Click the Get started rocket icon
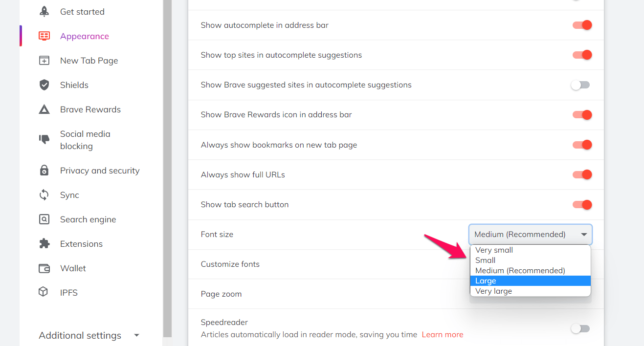The image size is (644, 346). pyautogui.click(x=44, y=11)
